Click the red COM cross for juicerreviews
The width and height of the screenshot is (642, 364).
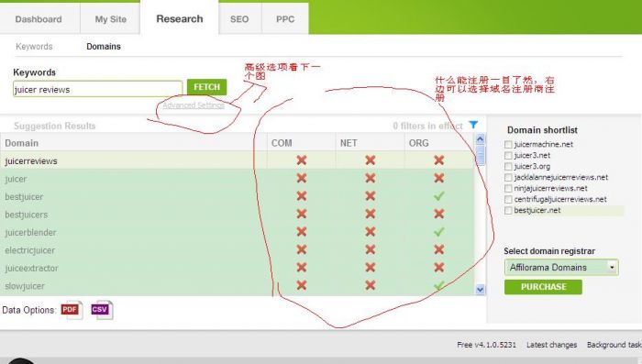(x=302, y=160)
